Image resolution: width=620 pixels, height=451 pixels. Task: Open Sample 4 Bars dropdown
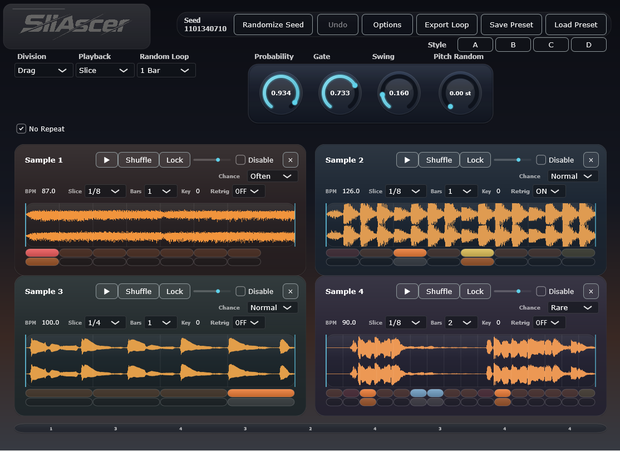(461, 323)
